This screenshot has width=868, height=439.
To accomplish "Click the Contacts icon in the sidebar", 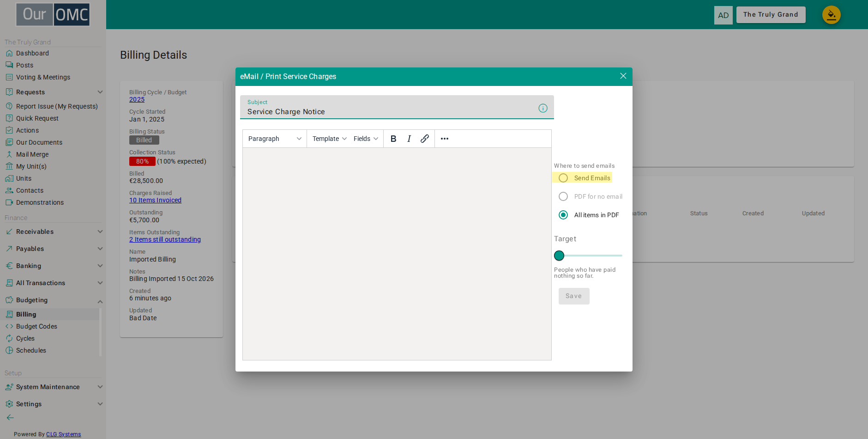I will (x=9, y=190).
